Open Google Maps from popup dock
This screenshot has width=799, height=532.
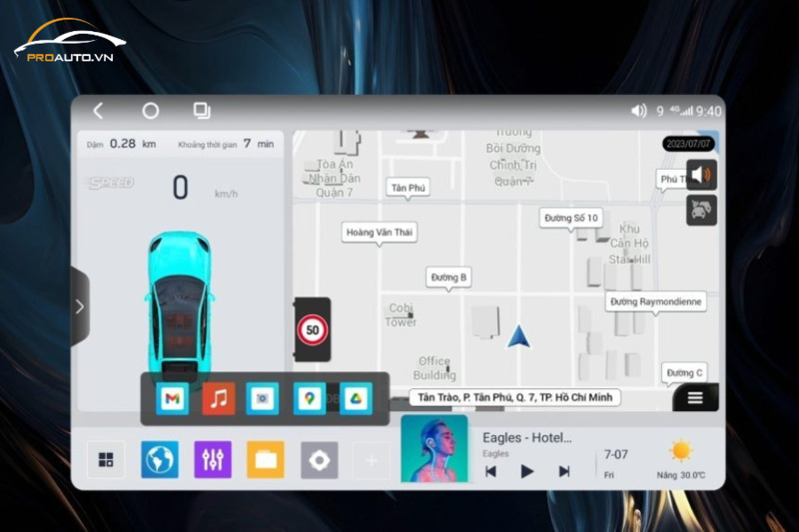click(x=310, y=399)
